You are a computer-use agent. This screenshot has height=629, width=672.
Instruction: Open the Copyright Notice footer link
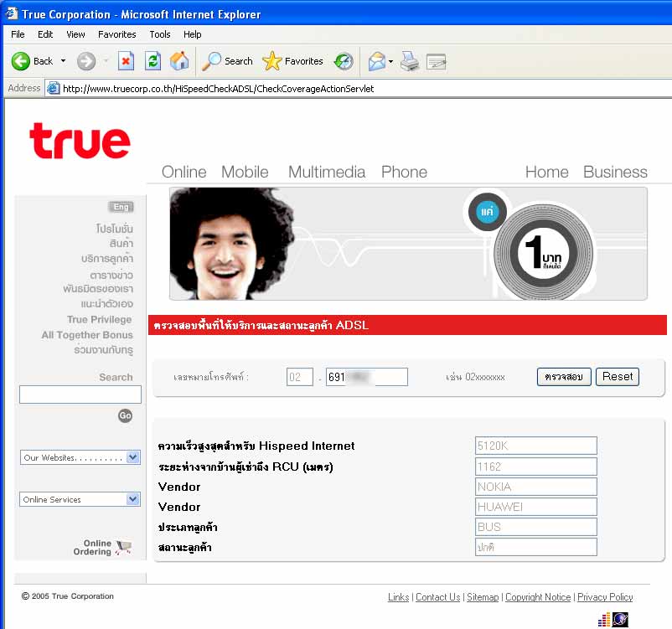(538, 597)
